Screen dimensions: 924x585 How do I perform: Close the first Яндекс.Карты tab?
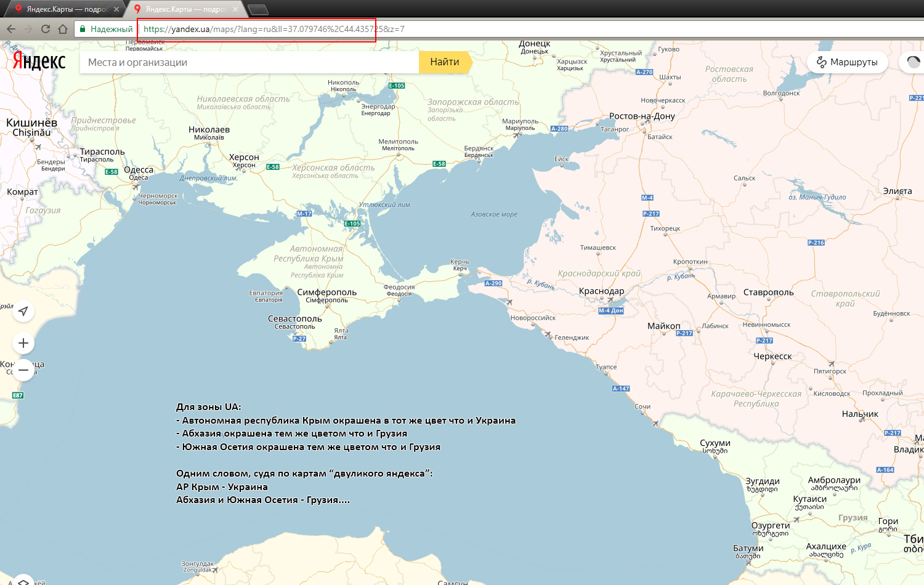116,9
